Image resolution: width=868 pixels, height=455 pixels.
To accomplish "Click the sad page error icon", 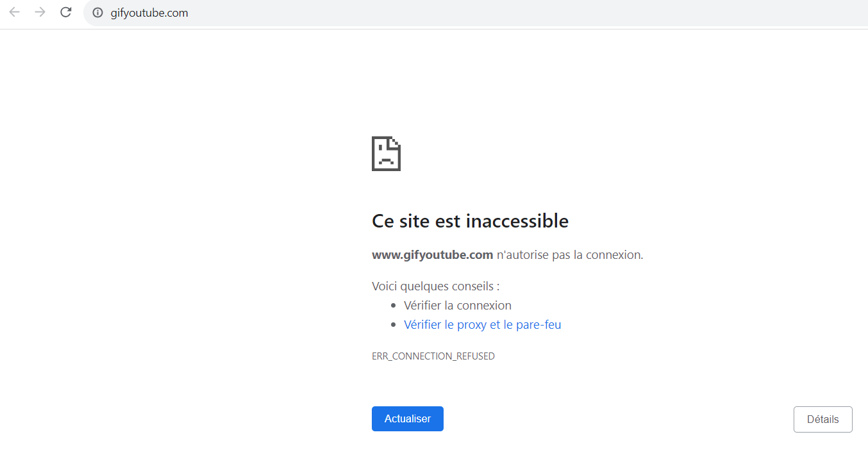I will [x=386, y=153].
